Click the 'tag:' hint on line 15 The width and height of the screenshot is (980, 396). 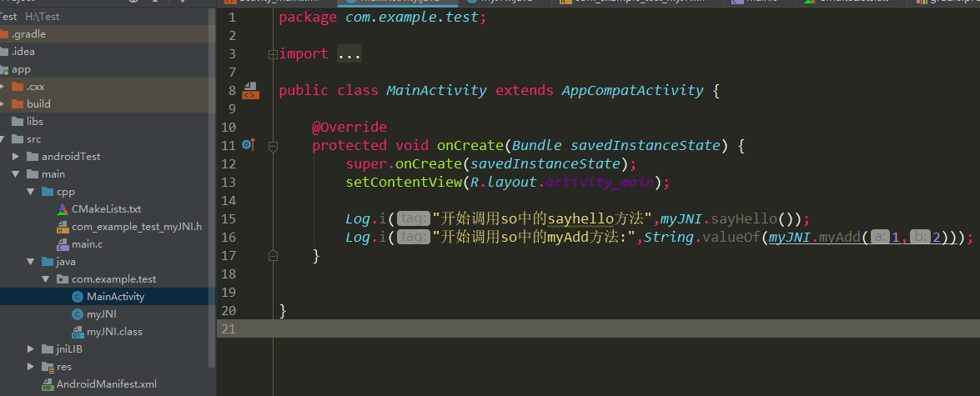coord(414,219)
